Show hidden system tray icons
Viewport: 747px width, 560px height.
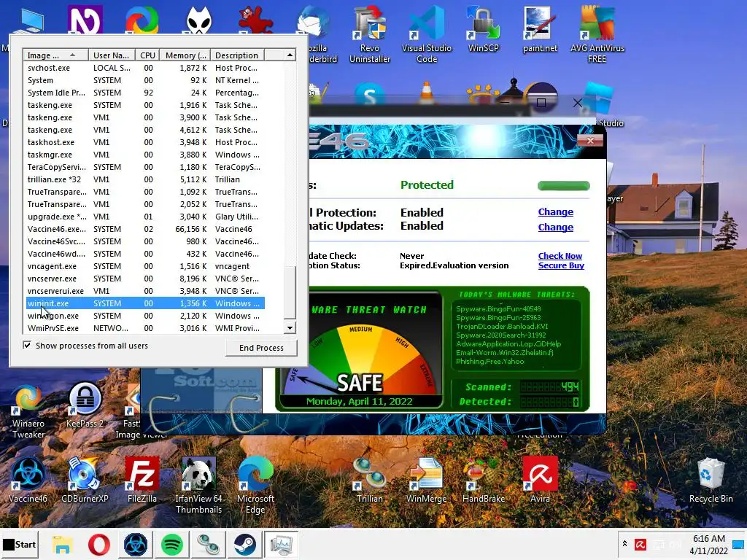tap(624, 544)
